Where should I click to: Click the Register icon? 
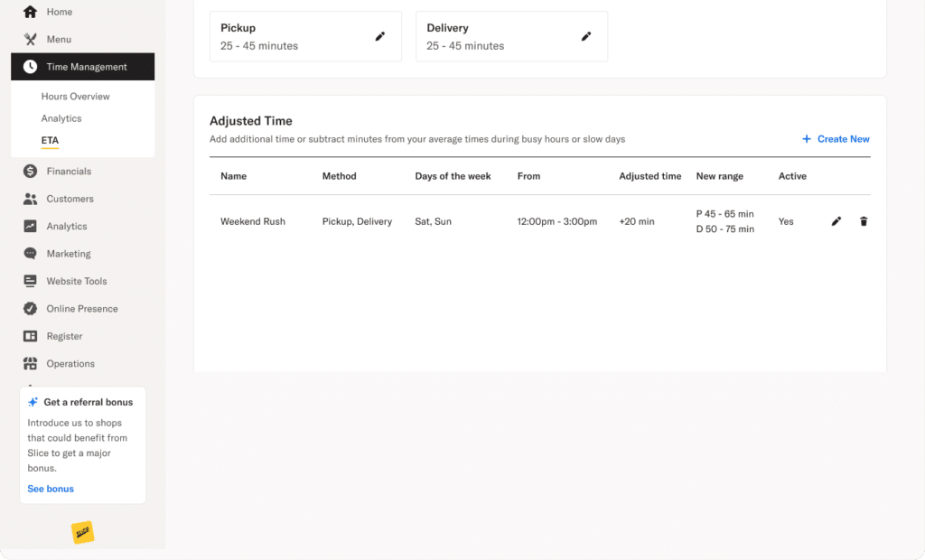(30, 336)
